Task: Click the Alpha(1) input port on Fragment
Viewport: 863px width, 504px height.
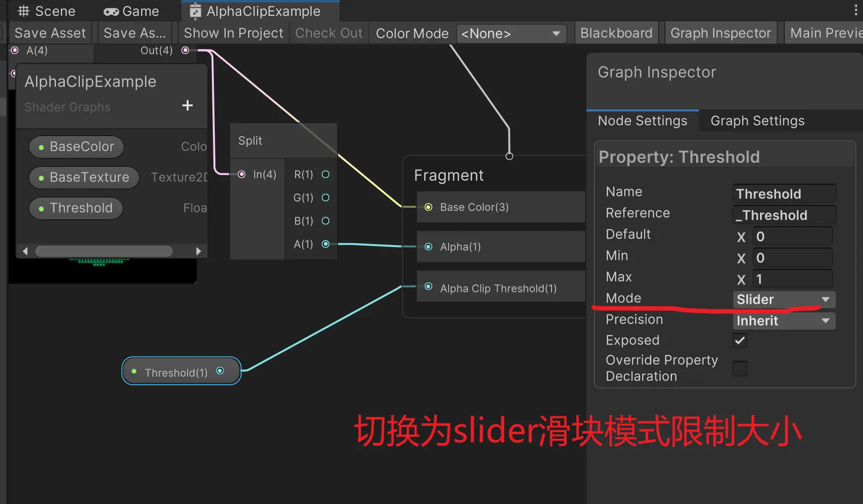Action: 429,247
